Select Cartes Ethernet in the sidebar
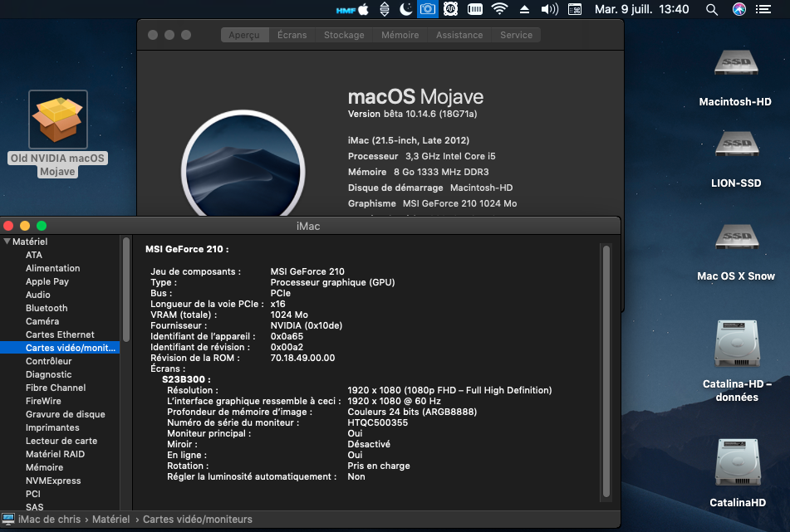This screenshot has width=790, height=532. 60,334
